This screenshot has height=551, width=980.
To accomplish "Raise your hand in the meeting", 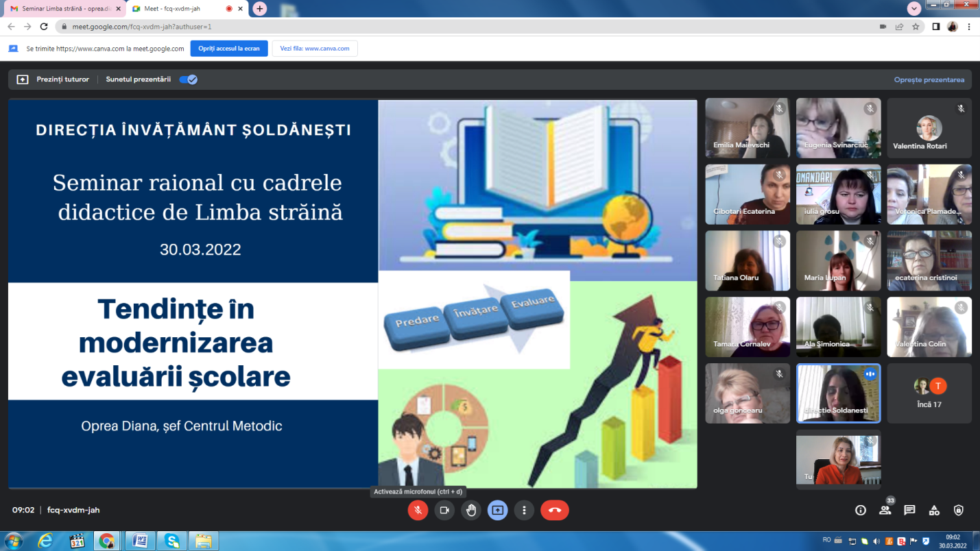I will click(x=470, y=510).
